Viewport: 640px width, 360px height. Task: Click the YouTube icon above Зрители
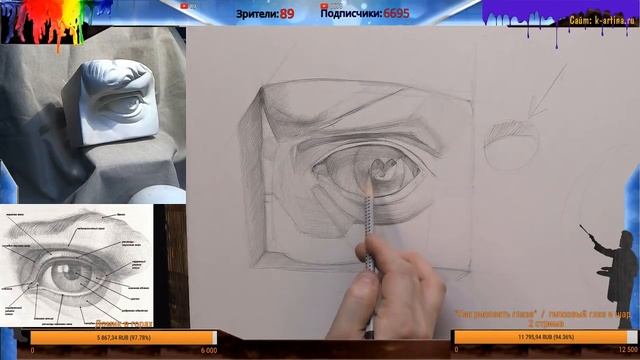click(x=184, y=6)
